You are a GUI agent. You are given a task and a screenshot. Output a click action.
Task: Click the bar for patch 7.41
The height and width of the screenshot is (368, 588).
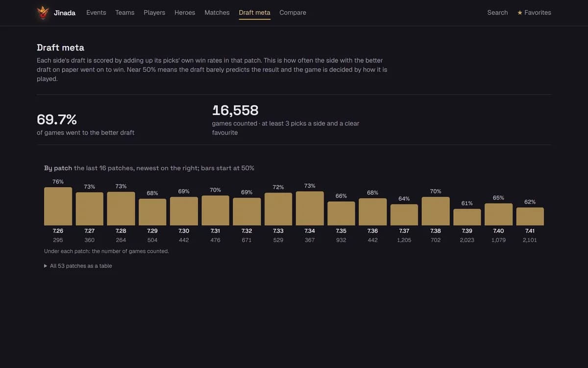[x=530, y=216]
